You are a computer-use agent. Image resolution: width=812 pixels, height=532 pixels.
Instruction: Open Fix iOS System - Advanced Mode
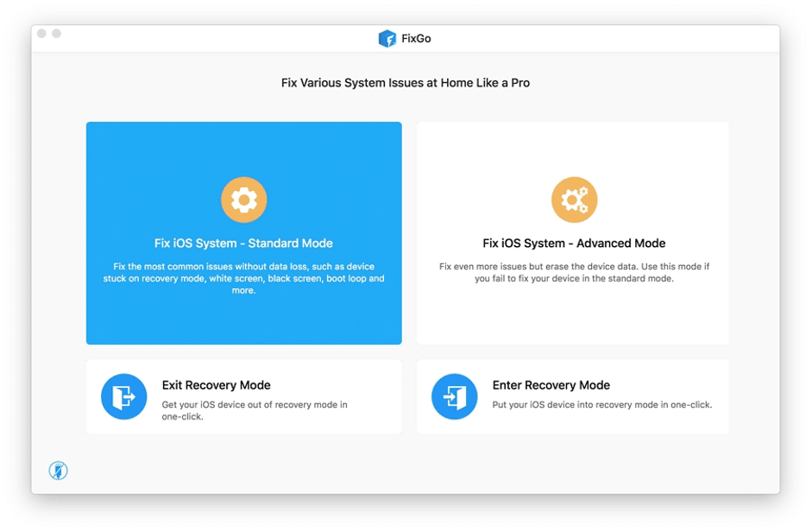click(x=574, y=233)
